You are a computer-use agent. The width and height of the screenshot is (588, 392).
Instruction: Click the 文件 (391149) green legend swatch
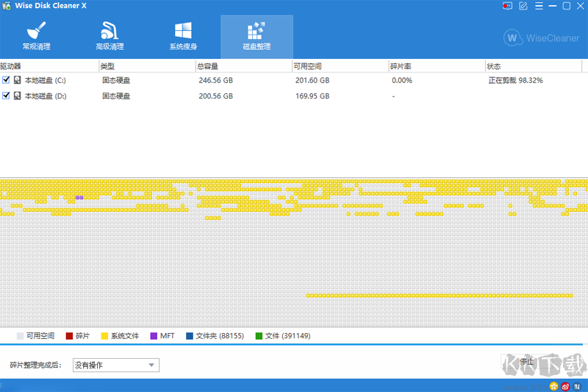pos(259,335)
